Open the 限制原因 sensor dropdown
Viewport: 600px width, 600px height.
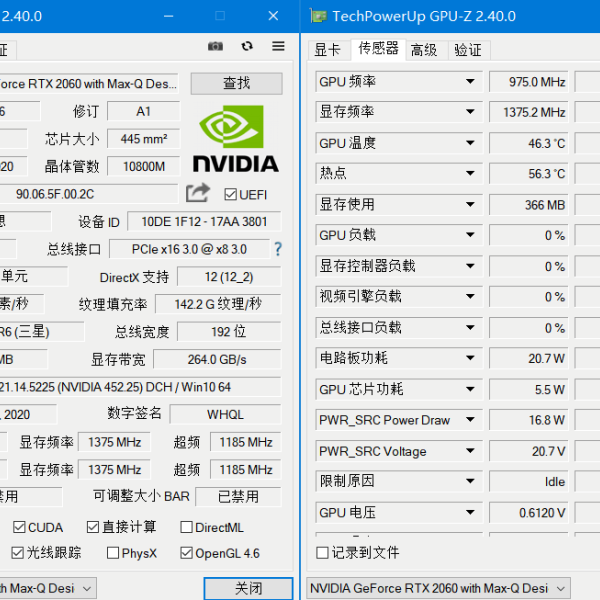coord(471,481)
